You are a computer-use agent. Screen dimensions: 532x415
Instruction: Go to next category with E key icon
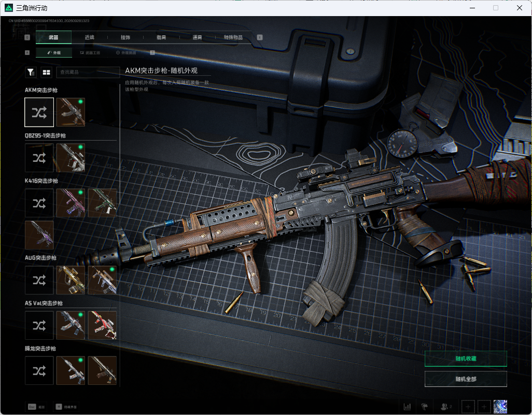pyautogui.click(x=260, y=37)
